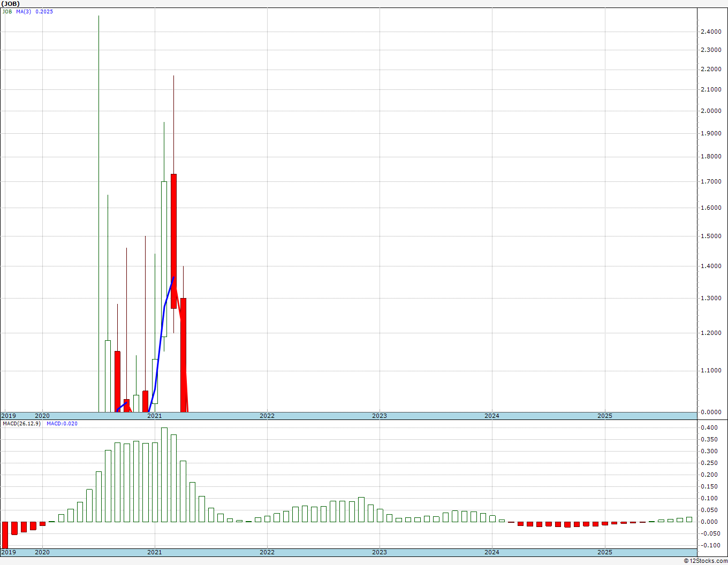Select the 0.0000 price axis label
This screenshot has height=565, width=728.
click(711, 413)
